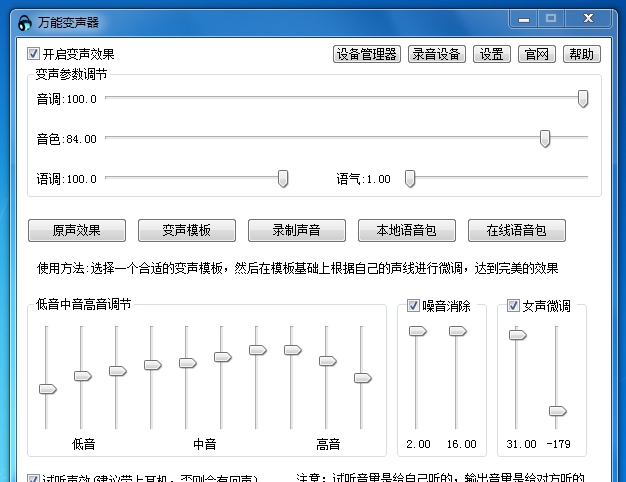Screen dimensions: 626x482
Task: Click the 语气 slider handle
Action: tap(409, 178)
